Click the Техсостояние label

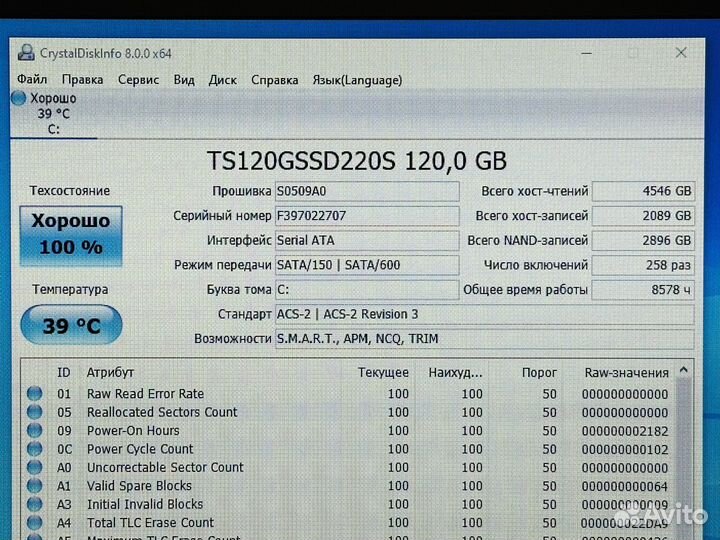(x=70, y=191)
